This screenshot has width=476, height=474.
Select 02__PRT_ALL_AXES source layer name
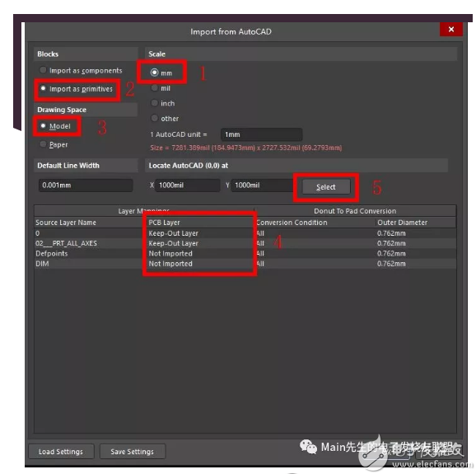coord(66,243)
